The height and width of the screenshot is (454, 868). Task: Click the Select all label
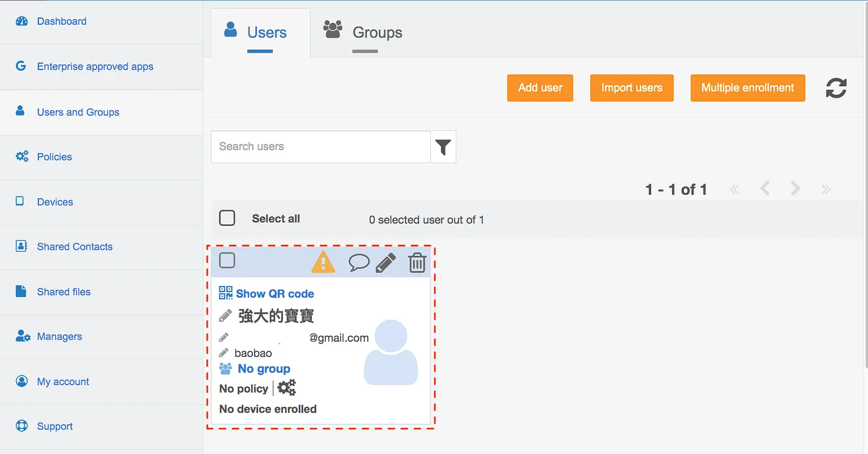[276, 219]
